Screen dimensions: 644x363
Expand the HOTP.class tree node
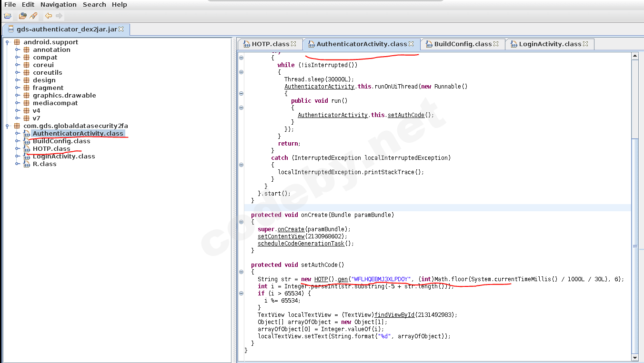pos(17,148)
